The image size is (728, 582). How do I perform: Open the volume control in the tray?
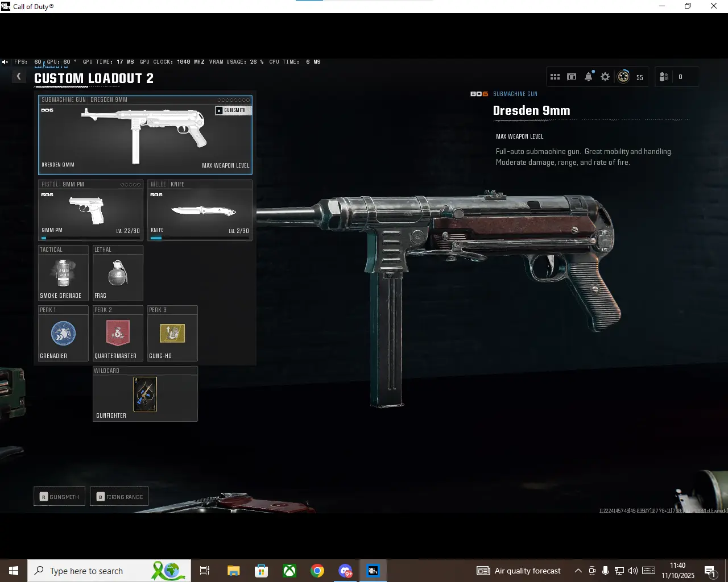(x=633, y=571)
